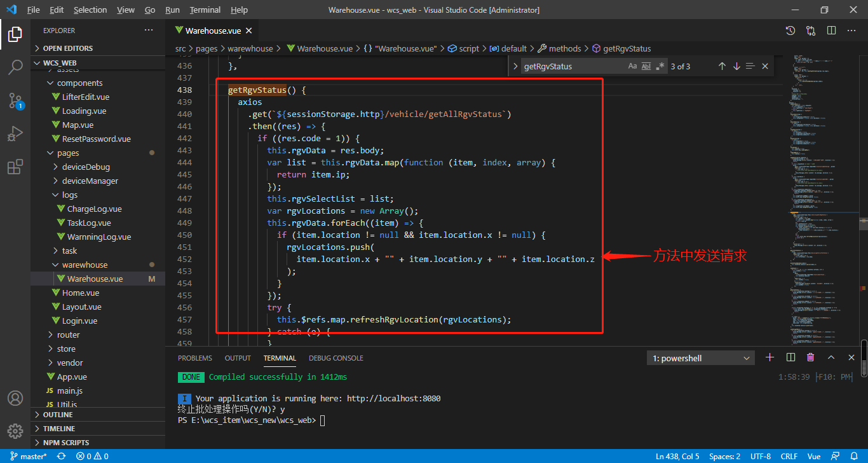The image size is (868, 463).
Task: Click the master branch status bar item
Action: point(29,456)
